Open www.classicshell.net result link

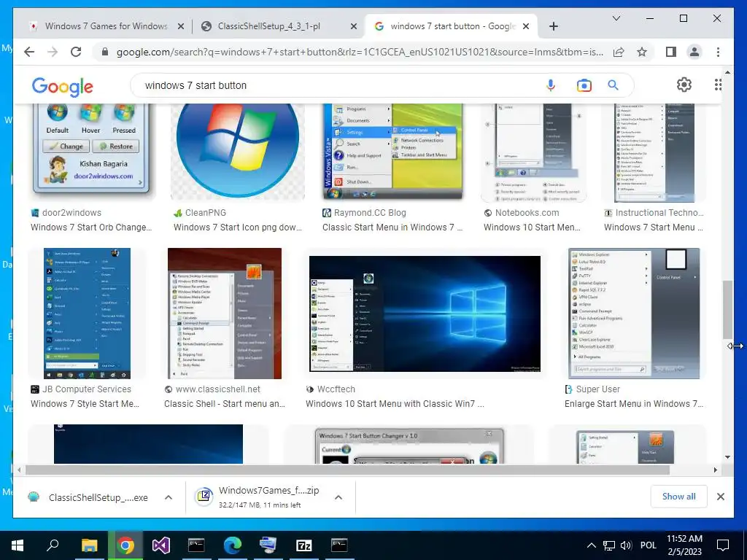point(225,403)
